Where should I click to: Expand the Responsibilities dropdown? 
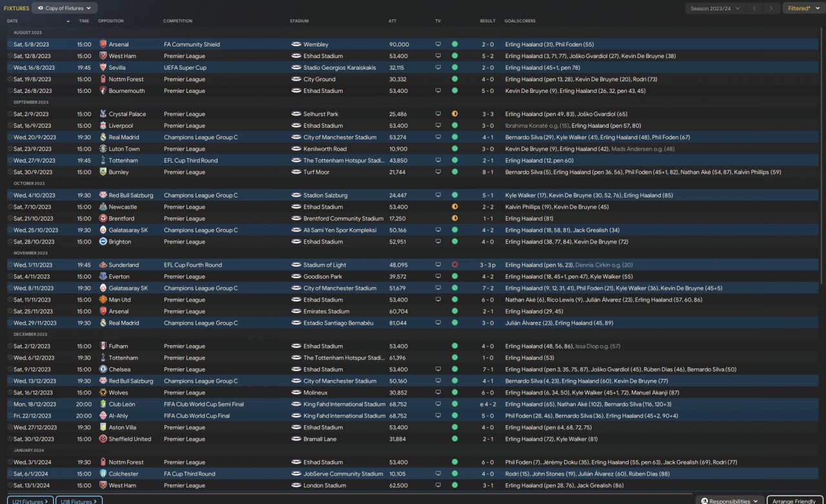tap(729, 501)
